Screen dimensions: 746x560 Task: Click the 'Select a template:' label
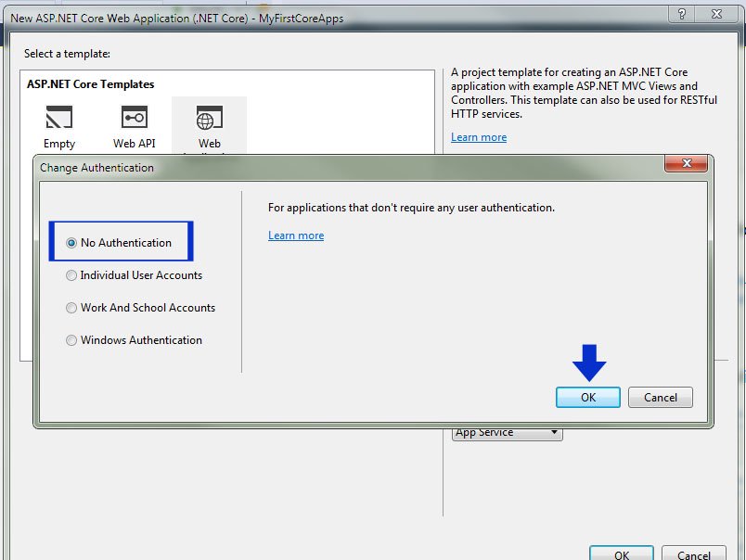[x=67, y=54]
